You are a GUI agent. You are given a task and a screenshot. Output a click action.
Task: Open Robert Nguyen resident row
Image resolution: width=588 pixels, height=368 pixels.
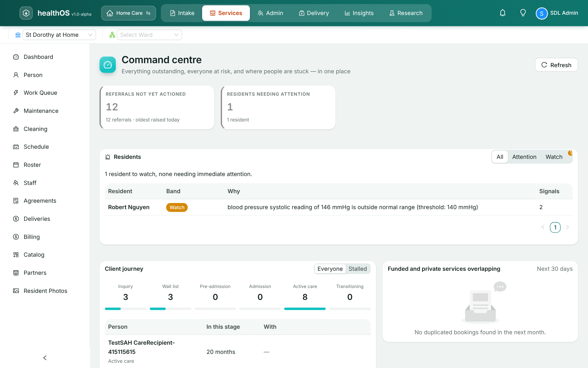(339, 207)
